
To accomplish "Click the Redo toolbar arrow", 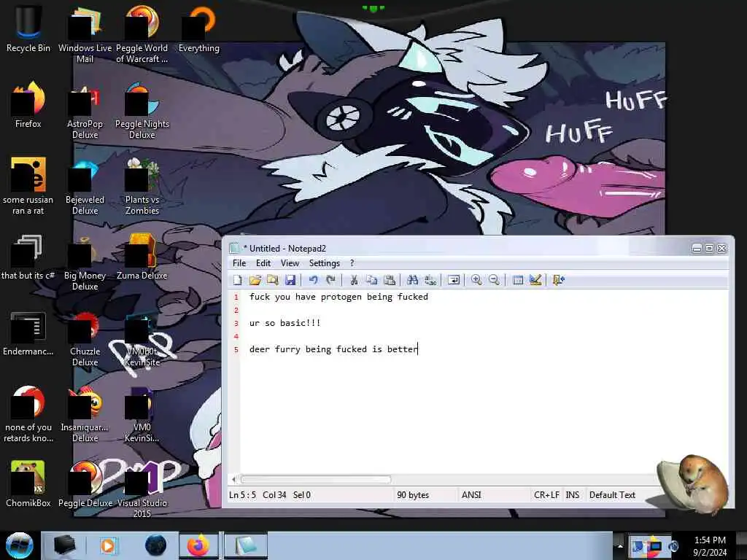I will 330,280.
